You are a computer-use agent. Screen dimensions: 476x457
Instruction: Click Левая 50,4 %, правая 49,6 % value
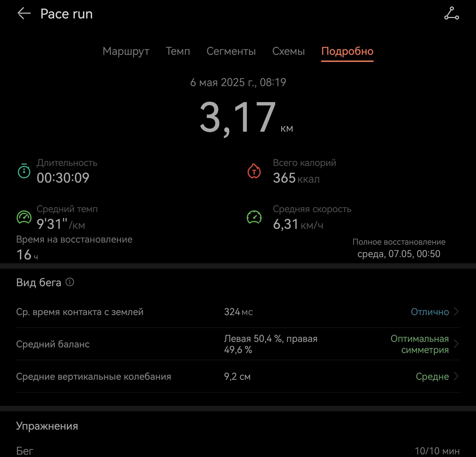[x=271, y=344]
